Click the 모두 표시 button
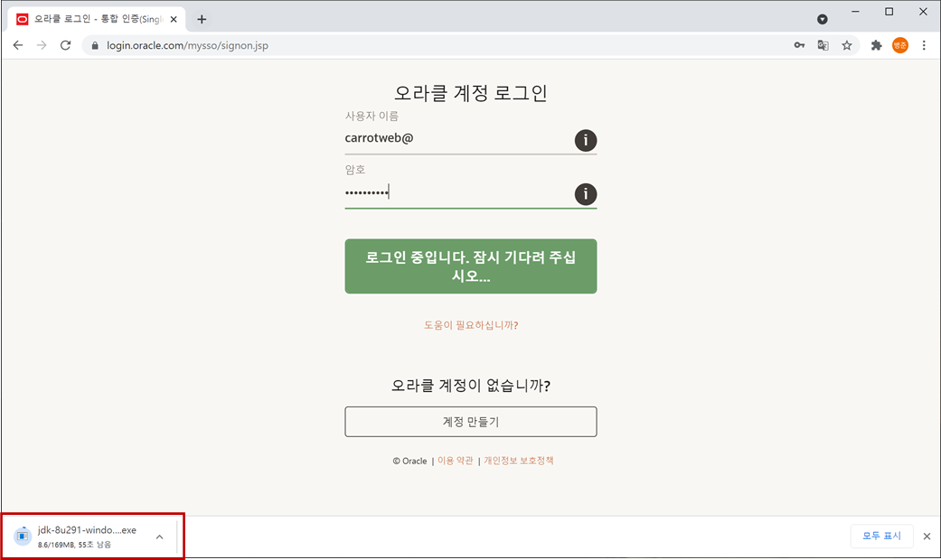The width and height of the screenshot is (941, 560). [x=881, y=536]
